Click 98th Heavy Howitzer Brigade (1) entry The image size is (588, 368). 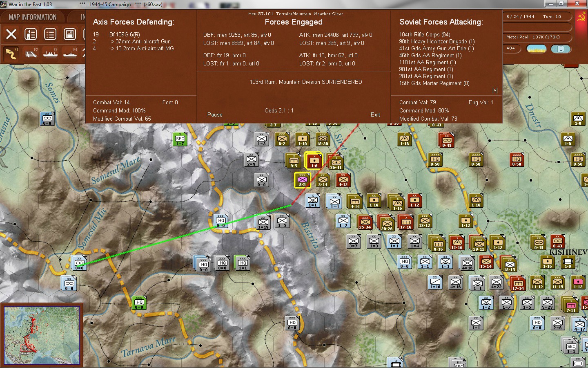pyautogui.click(x=437, y=42)
